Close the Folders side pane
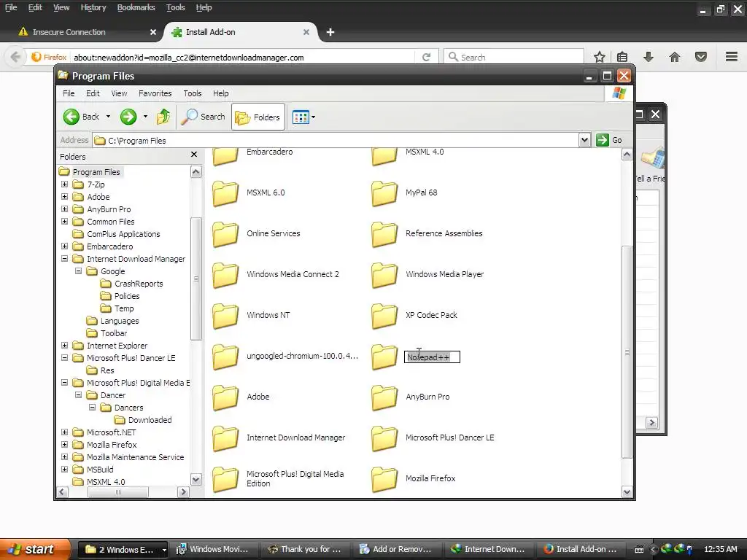The width and height of the screenshot is (747, 560). pyautogui.click(x=194, y=155)
